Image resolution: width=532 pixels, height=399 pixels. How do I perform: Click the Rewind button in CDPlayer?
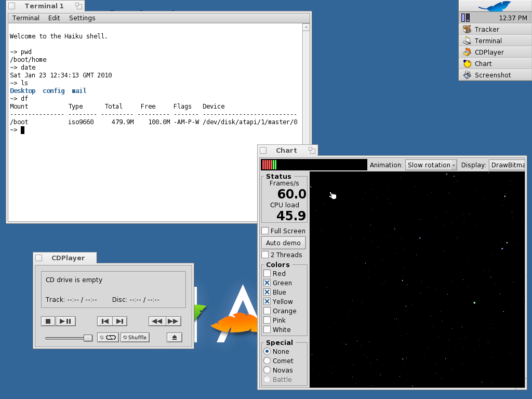point(157,321)
